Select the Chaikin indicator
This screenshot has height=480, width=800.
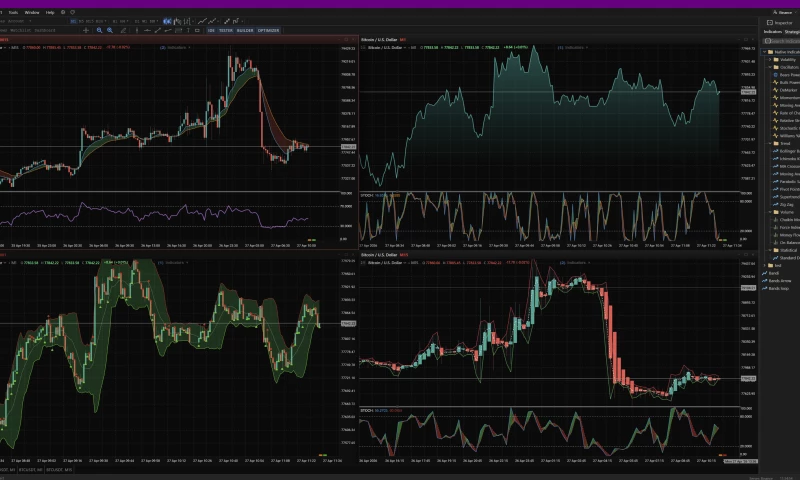pyautogui.click(x=786, y=220)
